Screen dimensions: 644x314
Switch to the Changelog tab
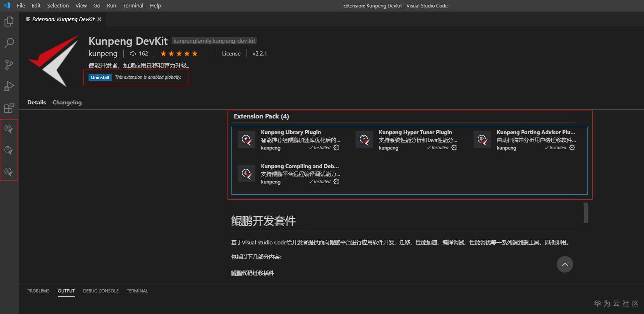click(67, 102)
